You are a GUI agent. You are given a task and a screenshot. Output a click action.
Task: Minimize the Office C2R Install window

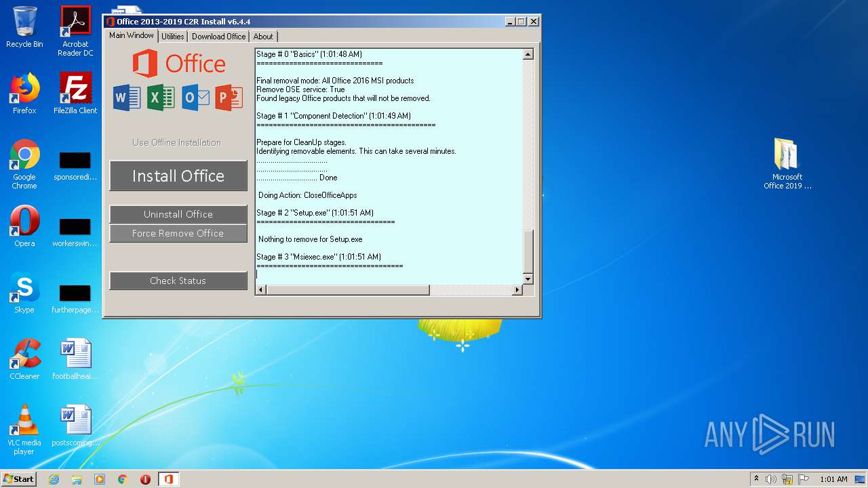coord(510,22)
